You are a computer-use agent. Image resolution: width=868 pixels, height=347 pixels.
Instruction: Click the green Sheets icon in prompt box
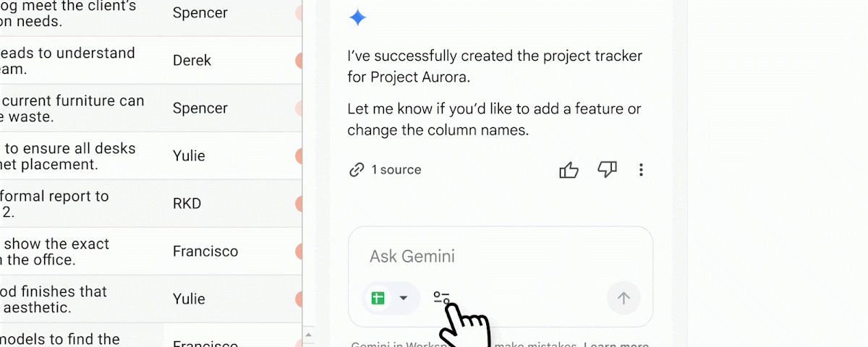378,298
